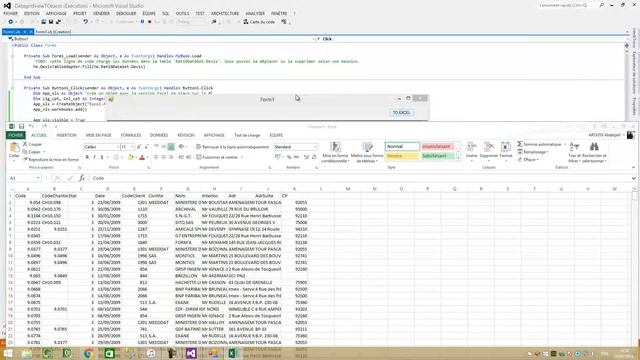Toggle italic formatting in Excel ribbon

pos(94,157)
